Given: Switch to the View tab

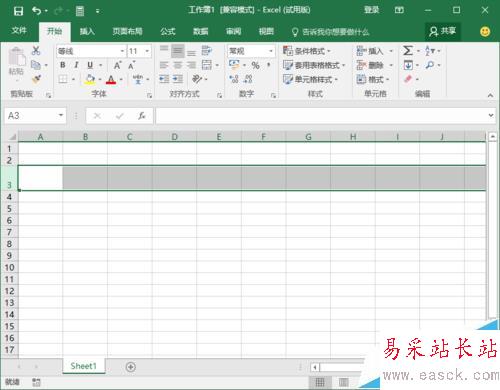Looking at the screenshot, I should [266, 31].
